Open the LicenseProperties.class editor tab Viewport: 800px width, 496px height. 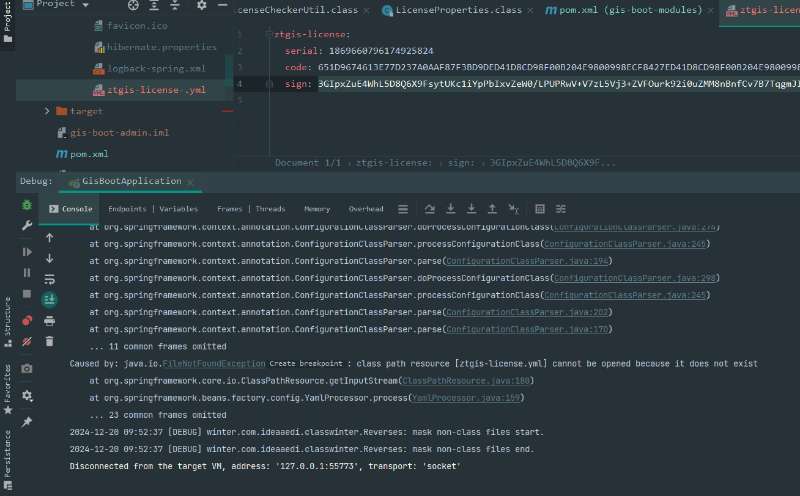tap(459, 10)
